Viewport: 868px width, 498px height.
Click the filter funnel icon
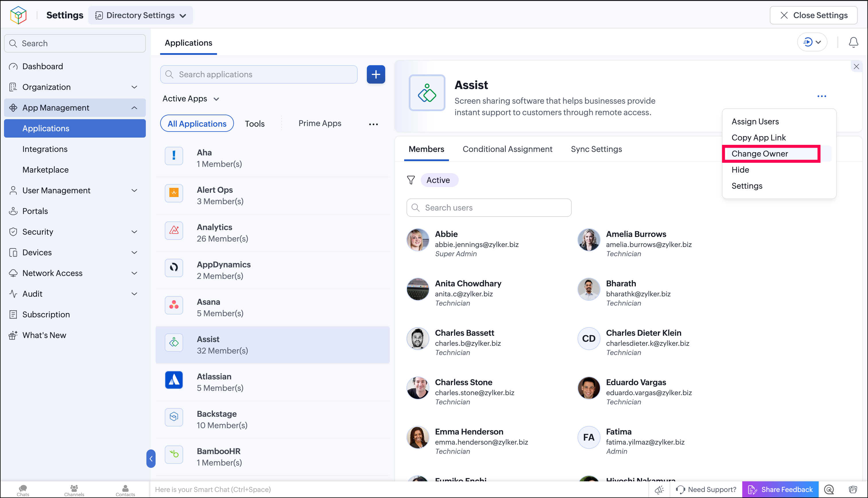411,180
